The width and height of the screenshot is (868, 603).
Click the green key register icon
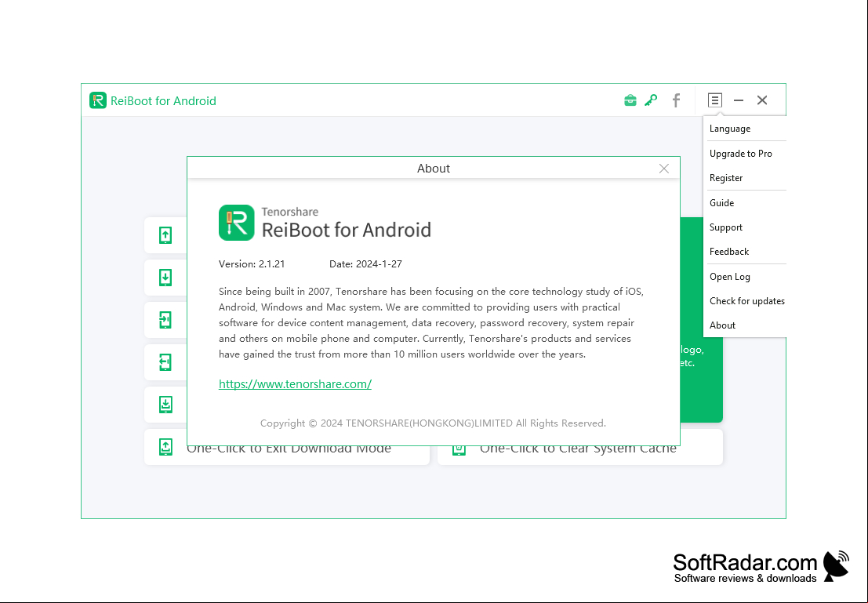click(x=651, y=100)
